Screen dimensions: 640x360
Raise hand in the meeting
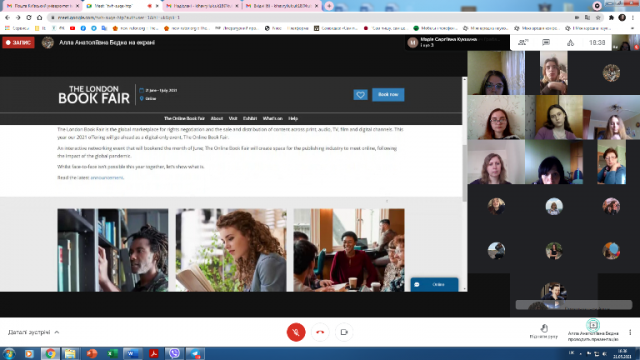(x=544, y=331)
